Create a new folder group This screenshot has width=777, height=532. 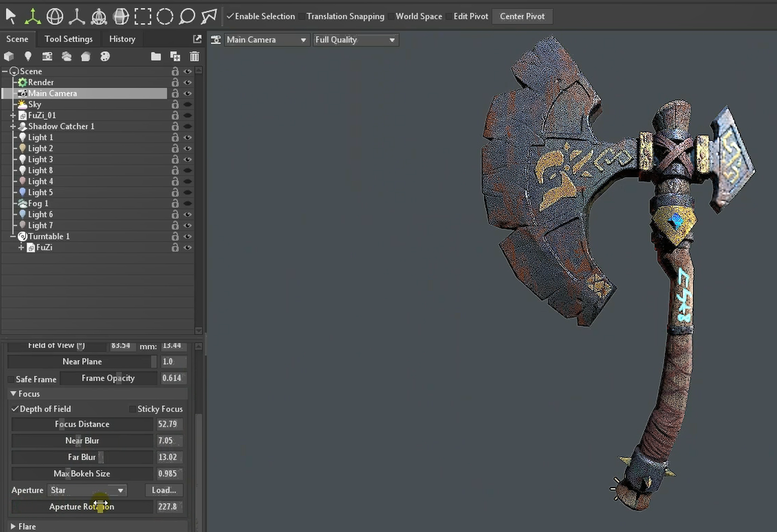(156, 56)
